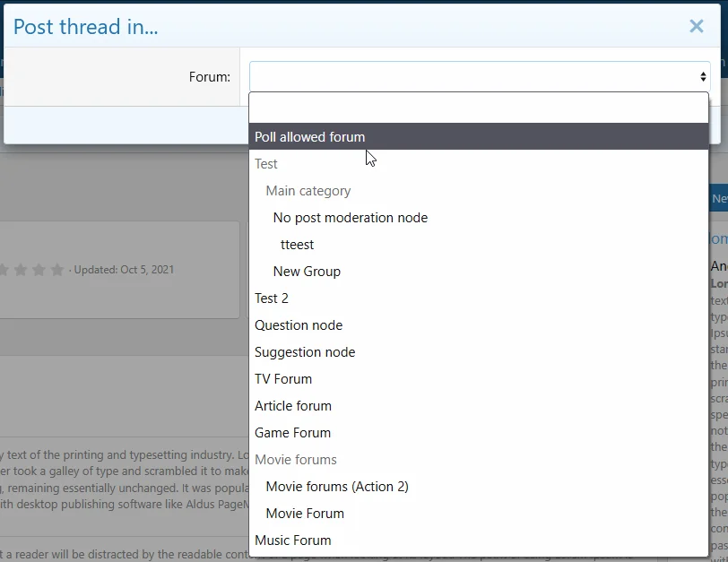Select the tteest forum option
Viewport: 728px width, 562px height.
click(297, 245)
